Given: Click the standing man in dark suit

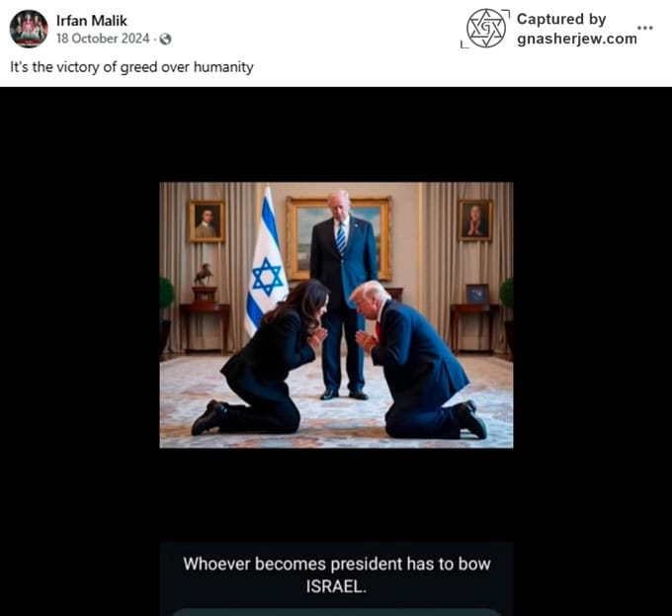Looking at the screenshot, I should point(343,295).
